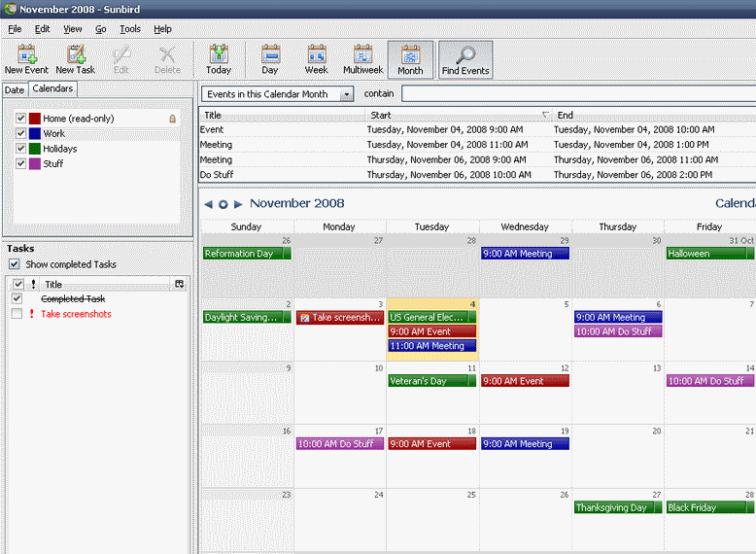Click the Take screenshots task icon on Monday 3
756x554 pixels.
coord(305,318)
